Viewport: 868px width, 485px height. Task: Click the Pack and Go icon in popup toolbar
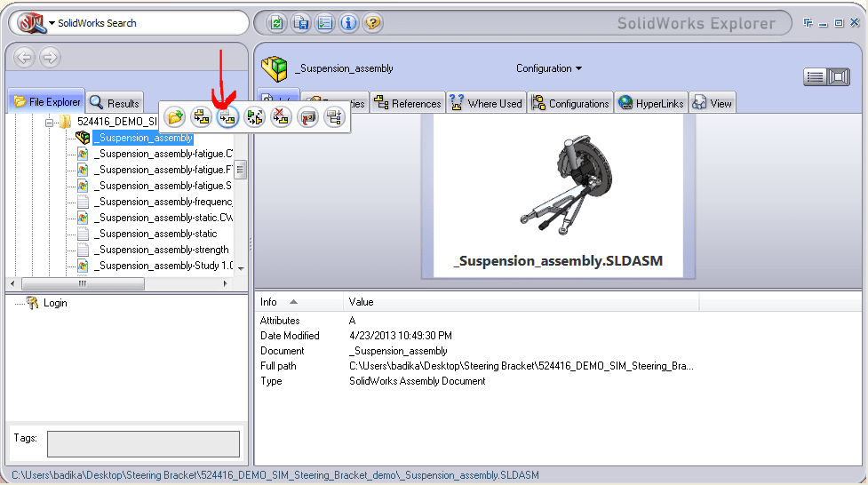coord(202,117)
